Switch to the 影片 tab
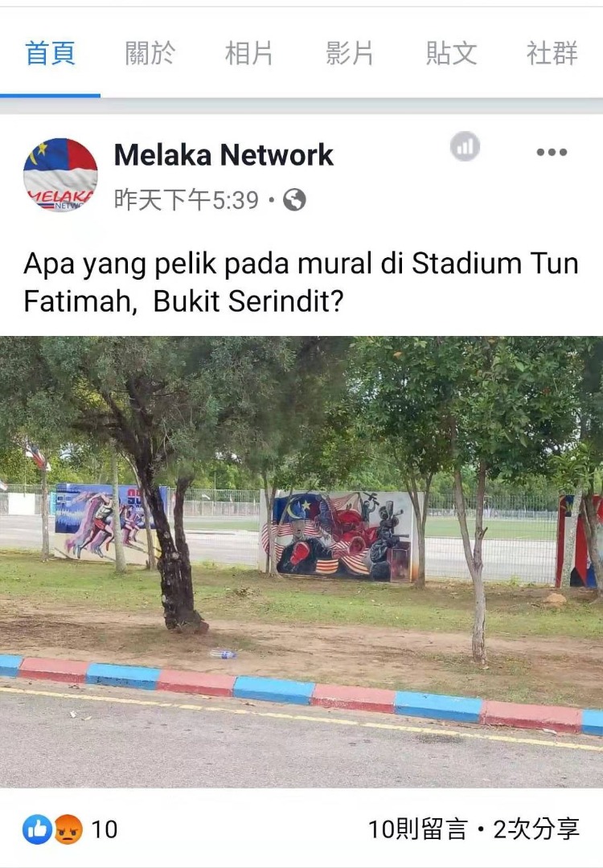 point(350,54)
